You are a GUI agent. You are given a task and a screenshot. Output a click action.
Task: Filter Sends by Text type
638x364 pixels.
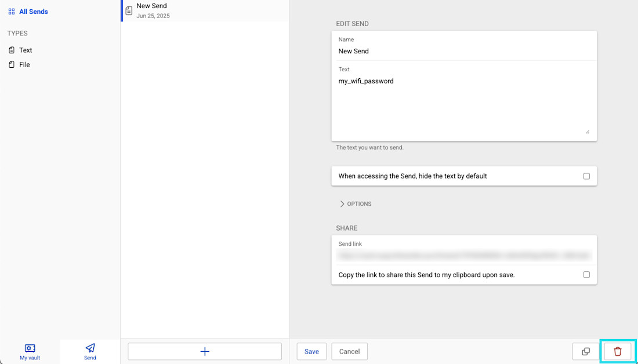(x=26, y=50)
